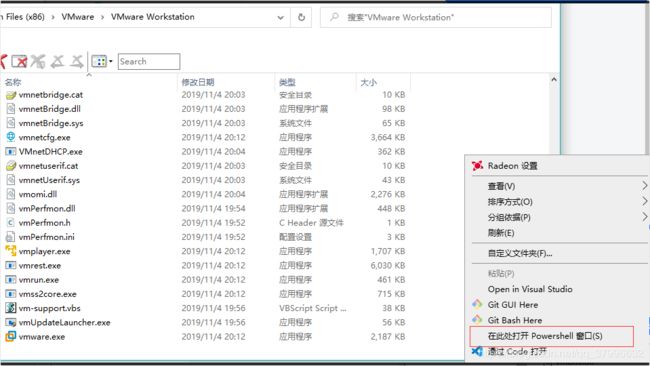Image resolution: width=650 pixels, height=366 pixels.
Task: Click the Git Bash Here icon
Action: (478, 320)
